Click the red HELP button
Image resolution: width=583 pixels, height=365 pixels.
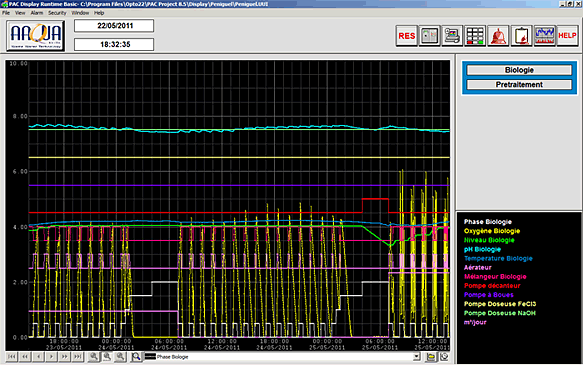tap(567, 36)
